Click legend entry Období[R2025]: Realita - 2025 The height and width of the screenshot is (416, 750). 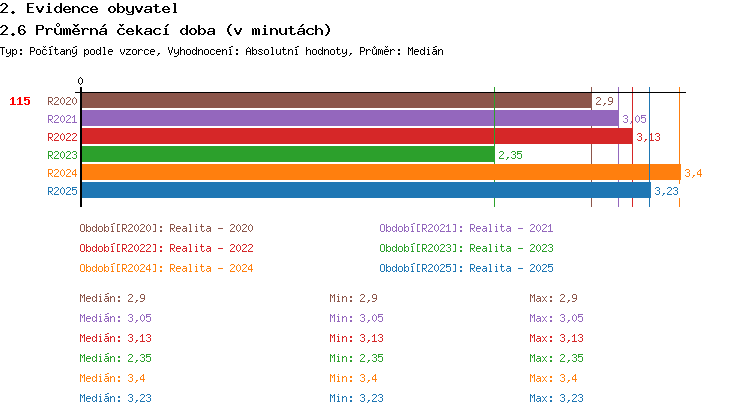pyautogui.click(x=466, y=268)
